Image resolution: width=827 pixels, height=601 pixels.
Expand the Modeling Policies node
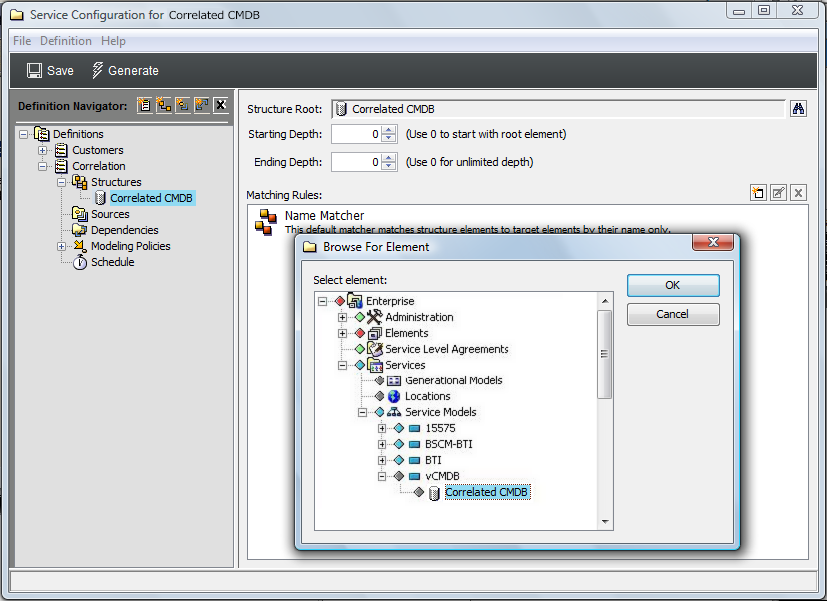tap(62, 246)
